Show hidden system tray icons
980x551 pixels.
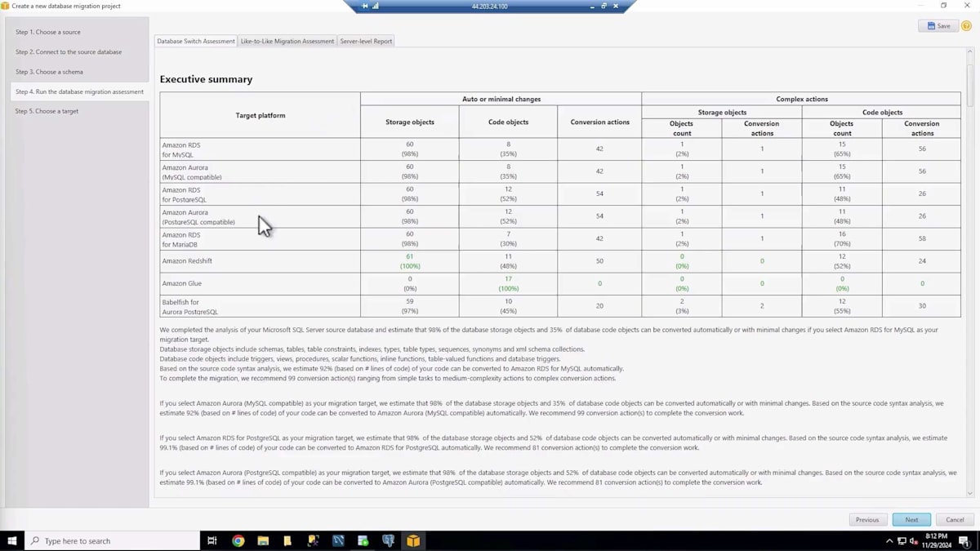[889, 540]
